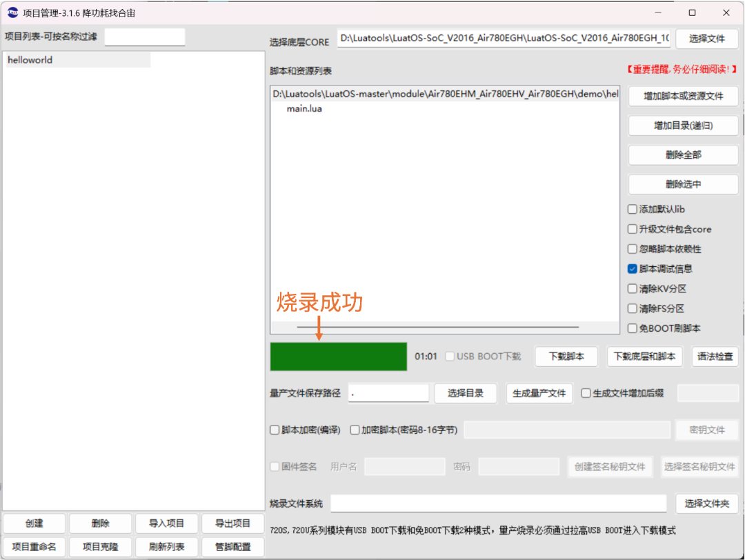Check the 清除KV分区 option
745x560 pixels.
632,288
